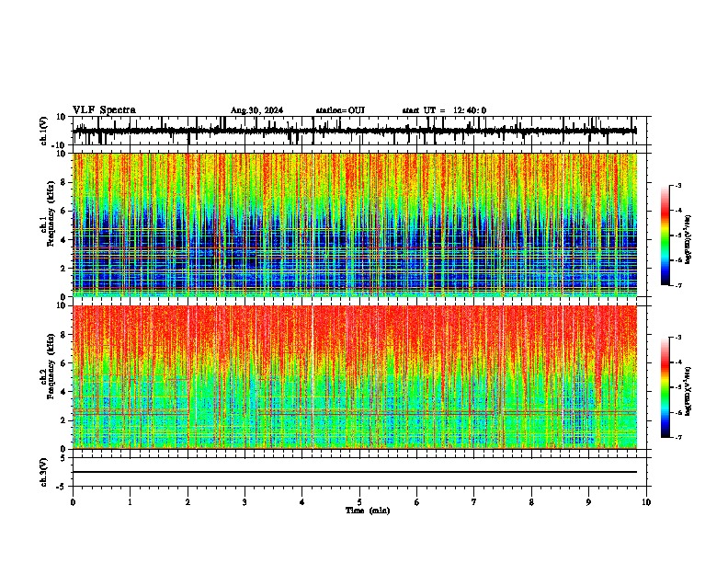
Task: Click time axis tick label "10"
Action: point(646,502)
